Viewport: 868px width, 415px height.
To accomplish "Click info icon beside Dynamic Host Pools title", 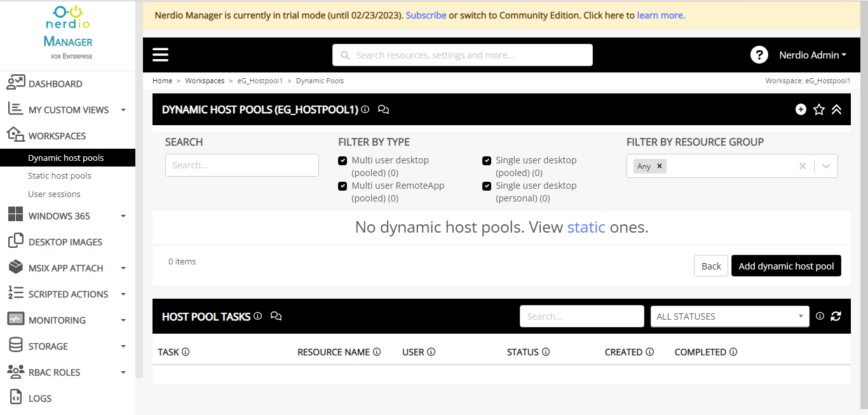I will [365, 109].
